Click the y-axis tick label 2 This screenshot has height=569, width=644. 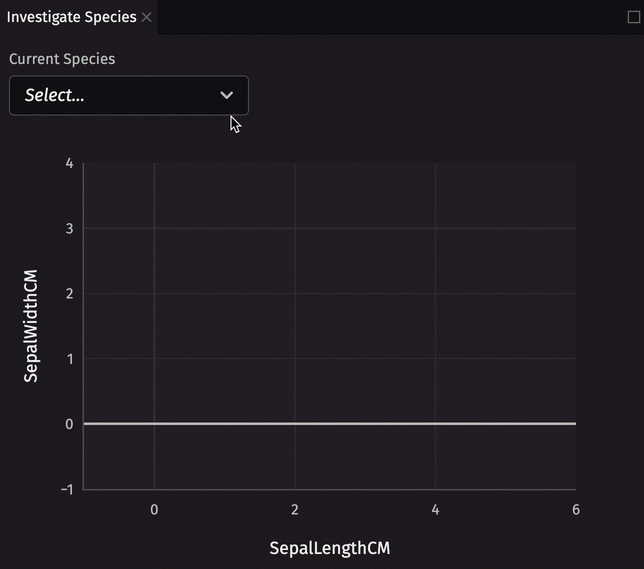(x=69, y=293)
